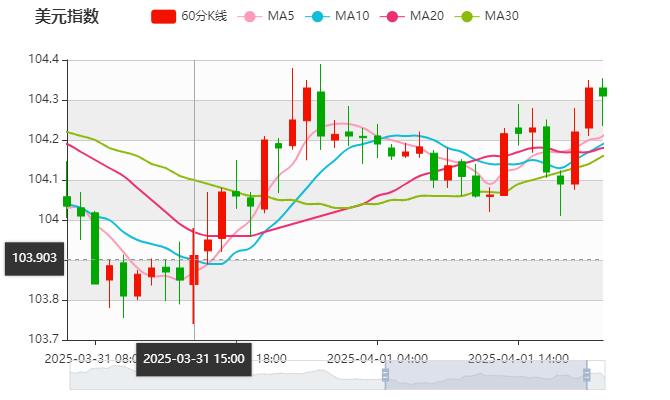Click the 103.903 price axis pointer label
This screenshot has height=400, width=670.
[33, 258]
